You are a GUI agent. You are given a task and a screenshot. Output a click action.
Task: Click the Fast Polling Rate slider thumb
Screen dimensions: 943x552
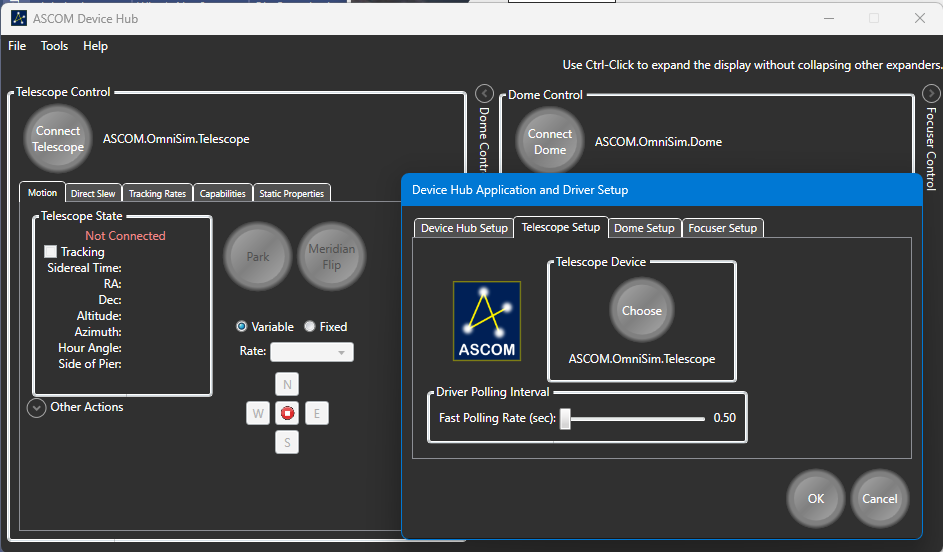[x=565, y=419]
